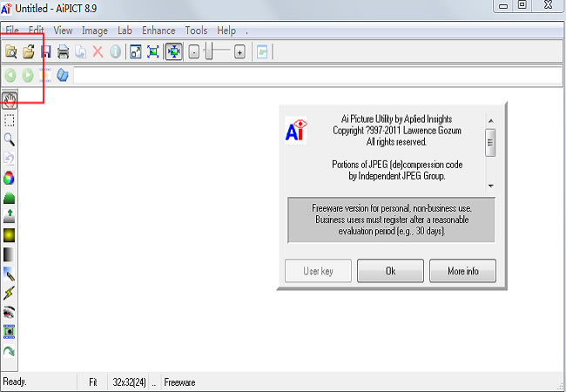The width and height of the screenshot is (566, 392).
Task: Click the AI logo in dialog
Action: (x=296, y=131)
